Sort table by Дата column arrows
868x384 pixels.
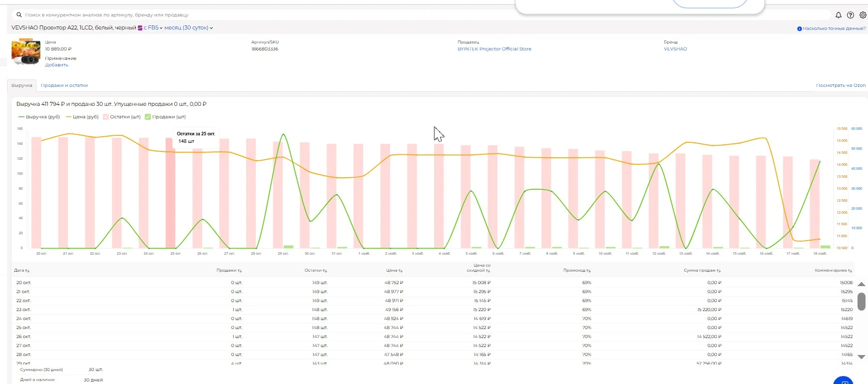27,271
